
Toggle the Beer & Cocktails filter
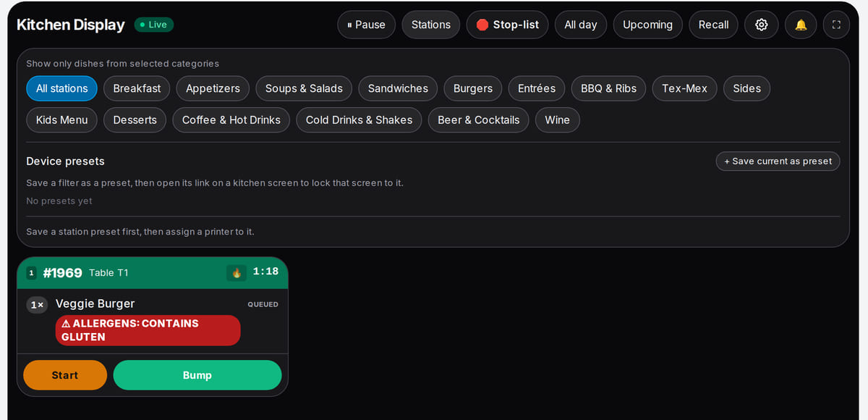coord(479,120)
